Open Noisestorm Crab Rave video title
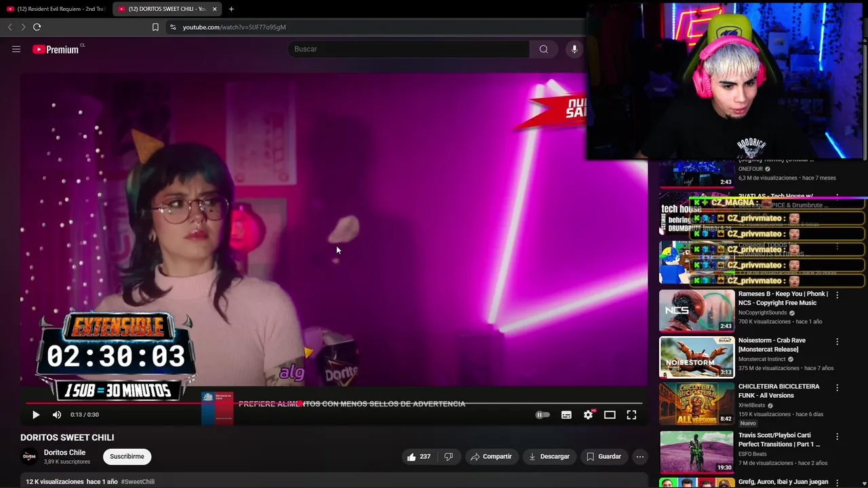This screenshot has width=868, height=488. [x=772, y=344]
